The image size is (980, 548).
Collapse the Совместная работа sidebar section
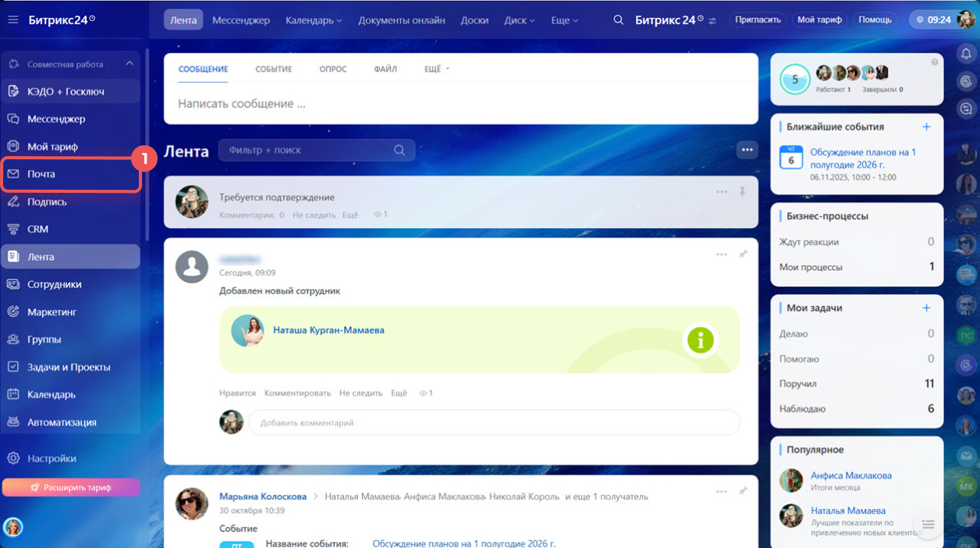click(x=130, y=64)
